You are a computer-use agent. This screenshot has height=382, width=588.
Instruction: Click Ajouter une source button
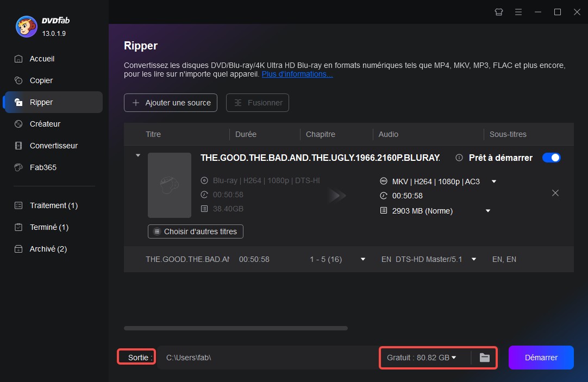point(171,103)
